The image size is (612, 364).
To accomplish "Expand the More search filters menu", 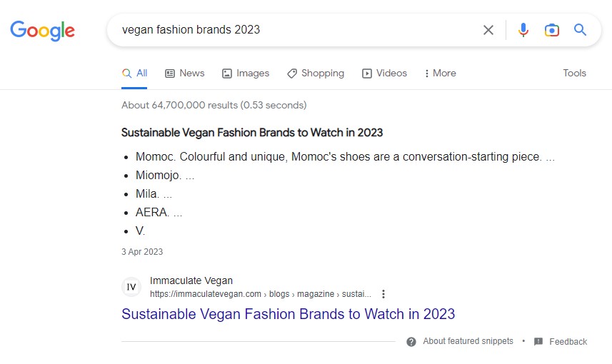I will pos(440,73).
